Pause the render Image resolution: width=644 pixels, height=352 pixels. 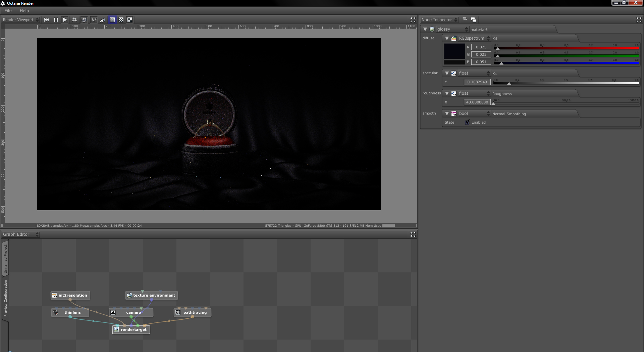click(x=56, y=20)
